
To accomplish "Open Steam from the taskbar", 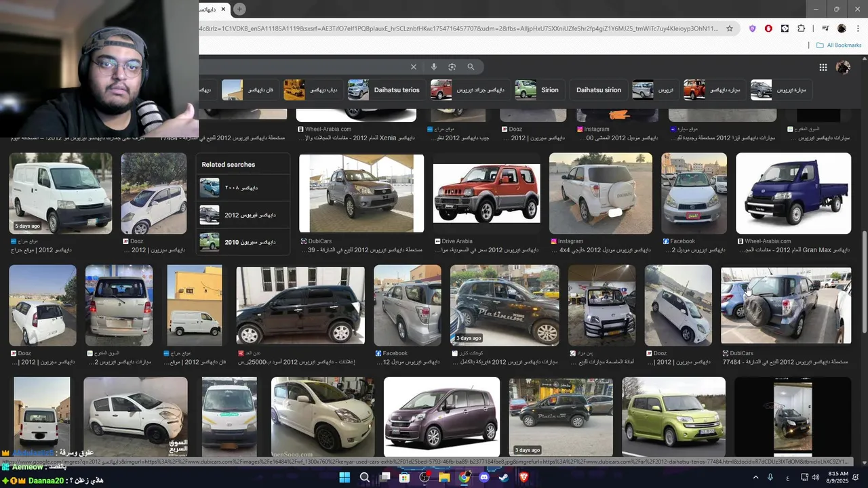I will [504, 478].
